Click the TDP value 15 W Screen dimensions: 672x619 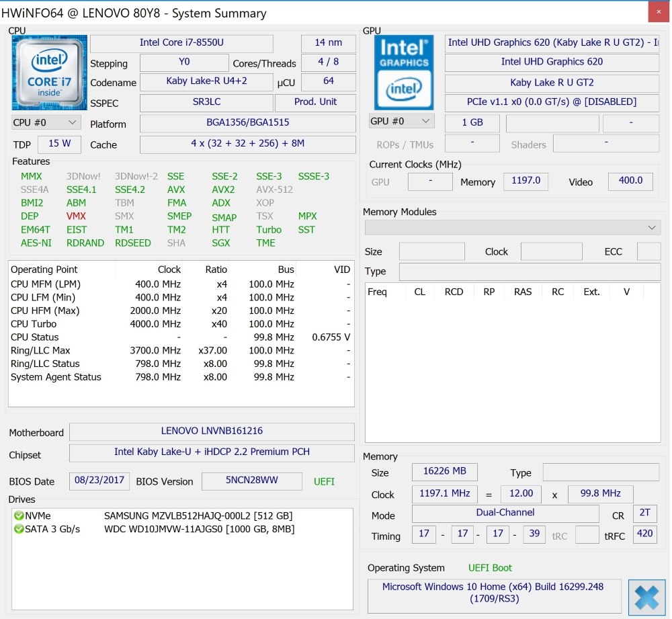[x=60, y=144]
